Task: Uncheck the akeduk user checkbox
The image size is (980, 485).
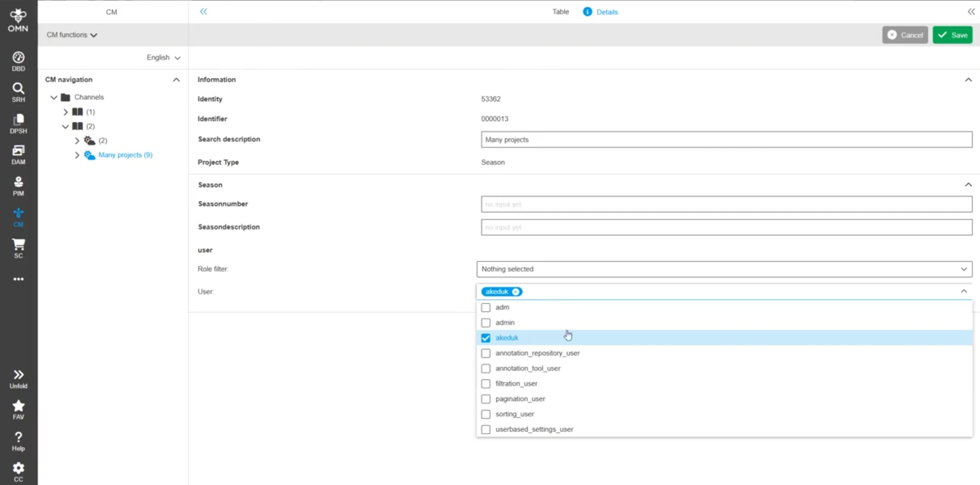Action: click(x=486, y=338)
